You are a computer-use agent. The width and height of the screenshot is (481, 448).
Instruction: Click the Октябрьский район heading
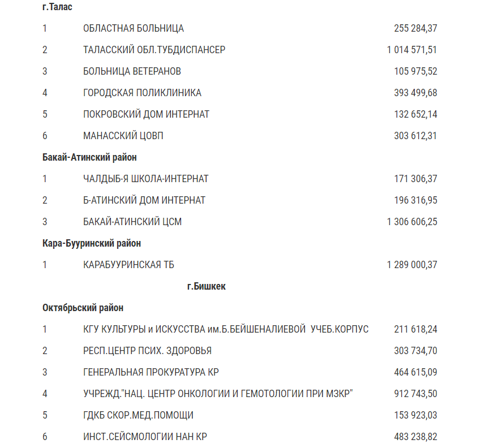tap(83, 308)
